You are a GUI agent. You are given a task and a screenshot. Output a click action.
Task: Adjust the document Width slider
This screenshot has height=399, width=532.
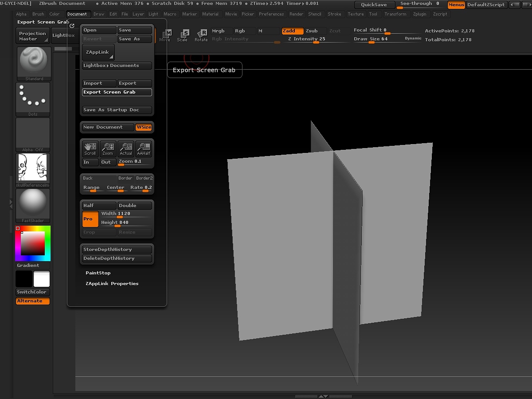[126, 214]
